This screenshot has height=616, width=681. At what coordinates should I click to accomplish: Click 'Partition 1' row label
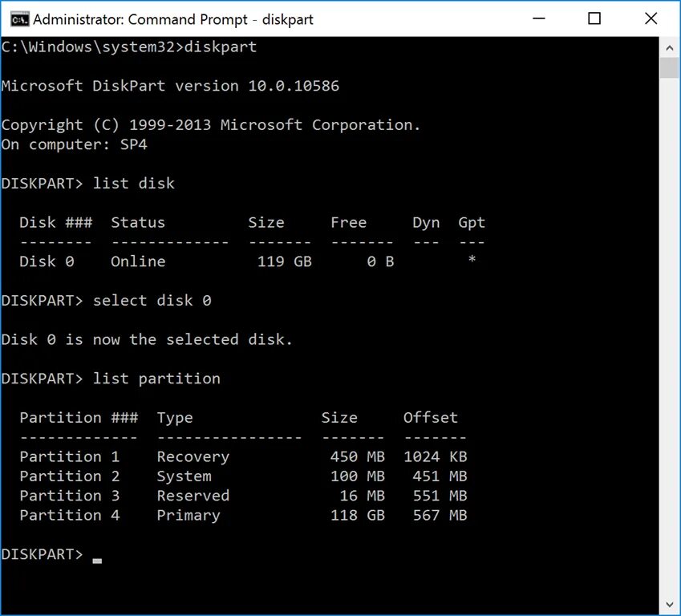[70, 456]
